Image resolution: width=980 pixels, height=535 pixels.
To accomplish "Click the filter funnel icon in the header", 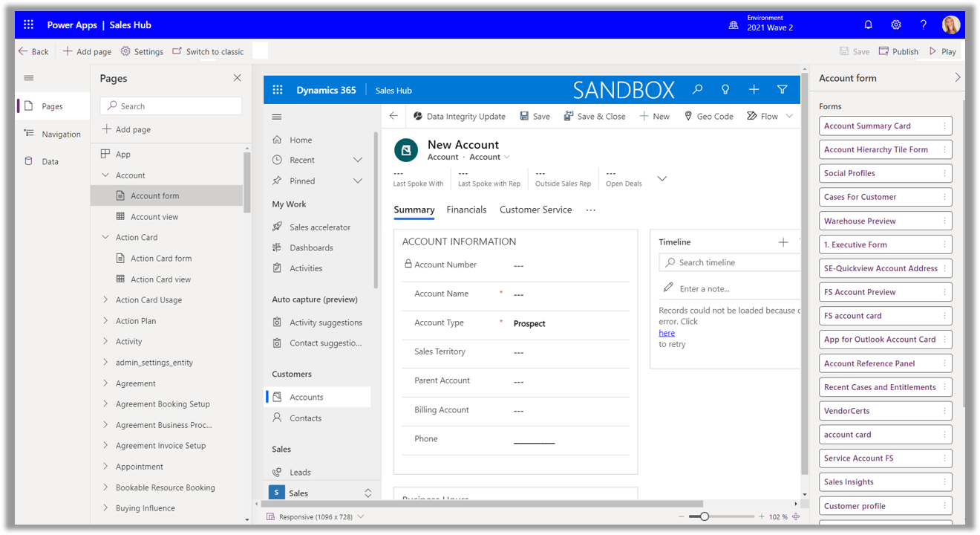I will click(782, 89).
